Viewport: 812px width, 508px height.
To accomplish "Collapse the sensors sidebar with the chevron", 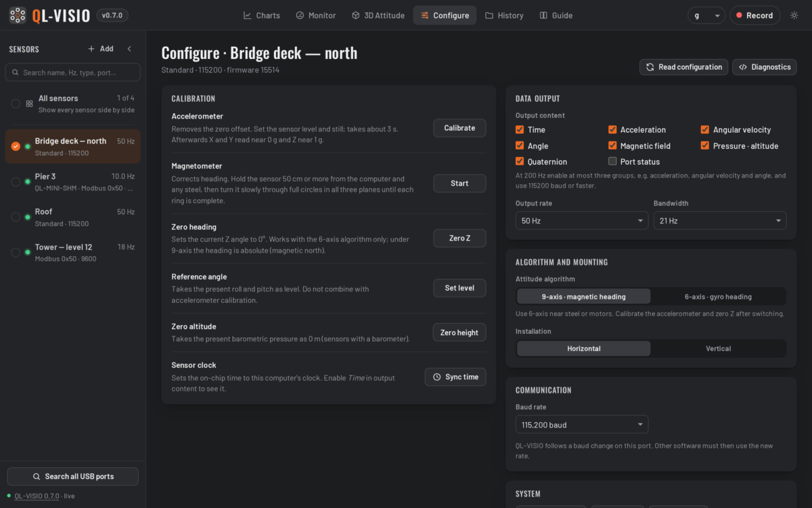I will pos(129,49).
